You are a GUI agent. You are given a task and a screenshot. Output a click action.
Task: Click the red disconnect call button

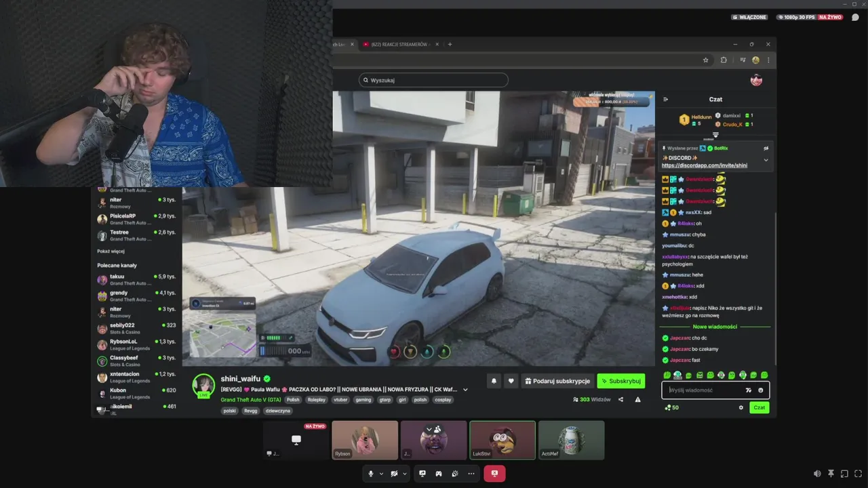click(494, 474)
